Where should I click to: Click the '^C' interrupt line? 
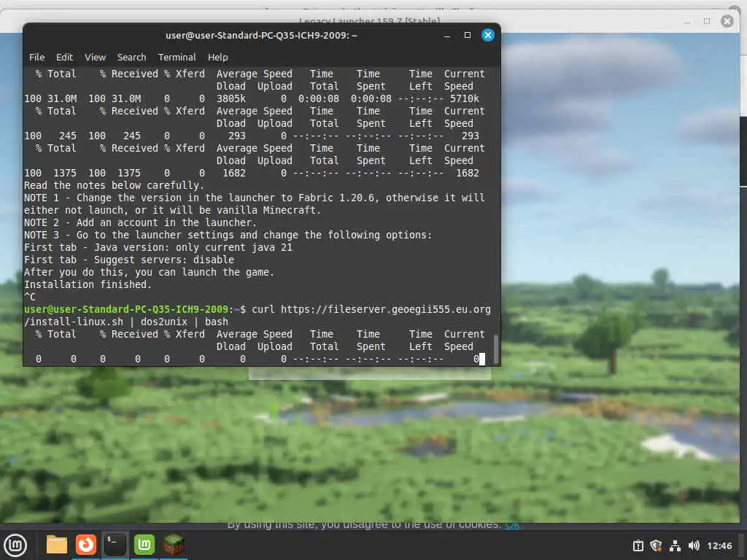pyautogui.click(x=29, y=297)
